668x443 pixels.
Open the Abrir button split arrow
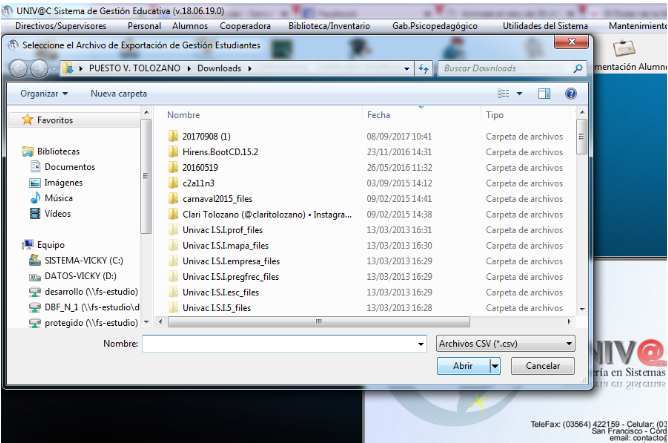[495, 366]
